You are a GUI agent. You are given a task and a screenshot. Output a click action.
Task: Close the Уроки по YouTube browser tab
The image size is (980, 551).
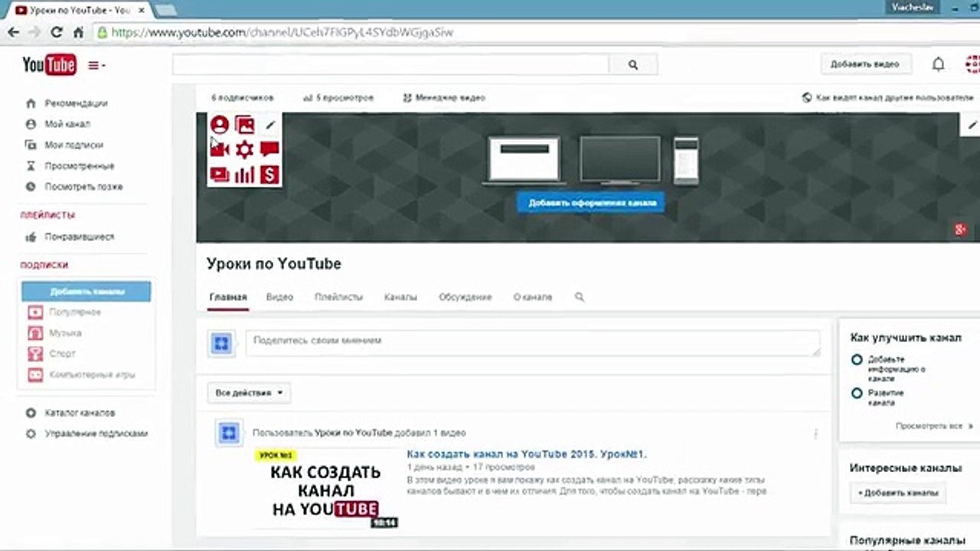click(141, 11)
